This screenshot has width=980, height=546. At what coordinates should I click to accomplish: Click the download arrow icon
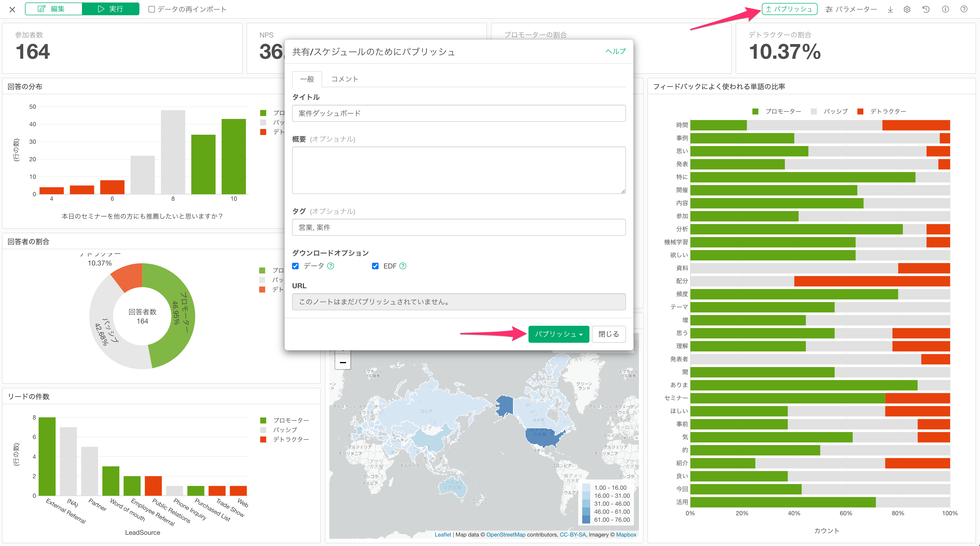(x=890, y=9)
